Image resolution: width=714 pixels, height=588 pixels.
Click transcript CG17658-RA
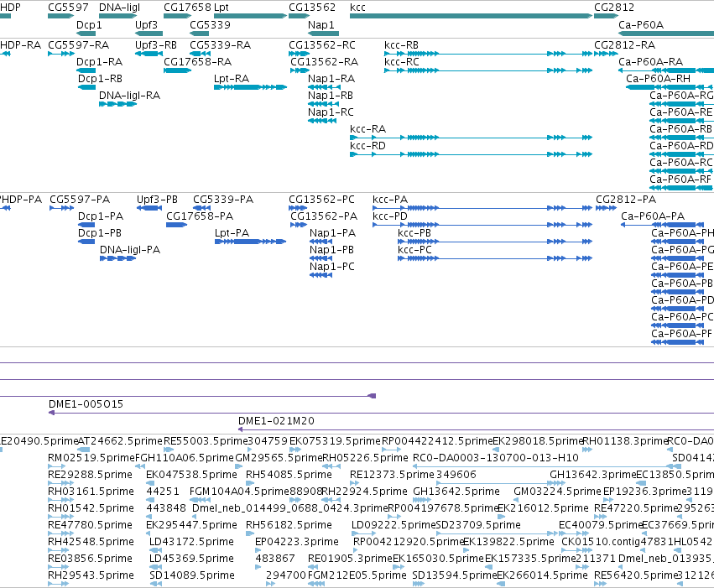pyautogui.click(x=198, y=62)
